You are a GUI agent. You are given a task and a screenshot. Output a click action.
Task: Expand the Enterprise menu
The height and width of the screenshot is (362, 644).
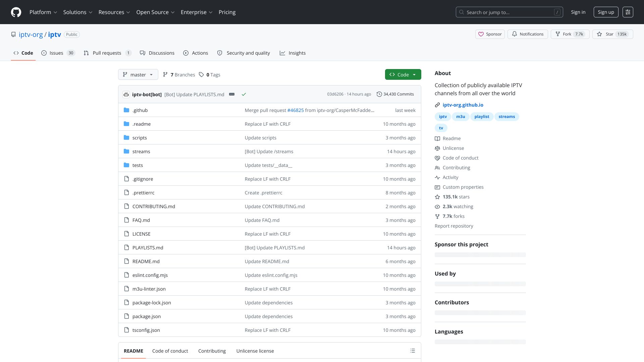[x=197, y=12]
